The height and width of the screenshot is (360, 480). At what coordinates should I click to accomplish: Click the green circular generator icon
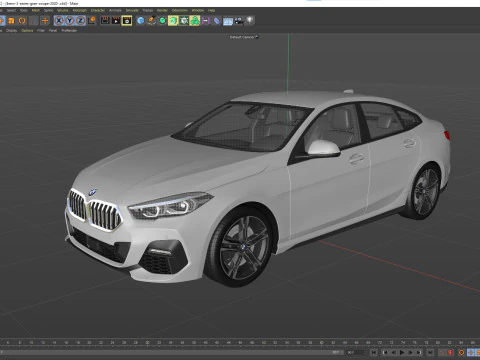coord(162,21)
